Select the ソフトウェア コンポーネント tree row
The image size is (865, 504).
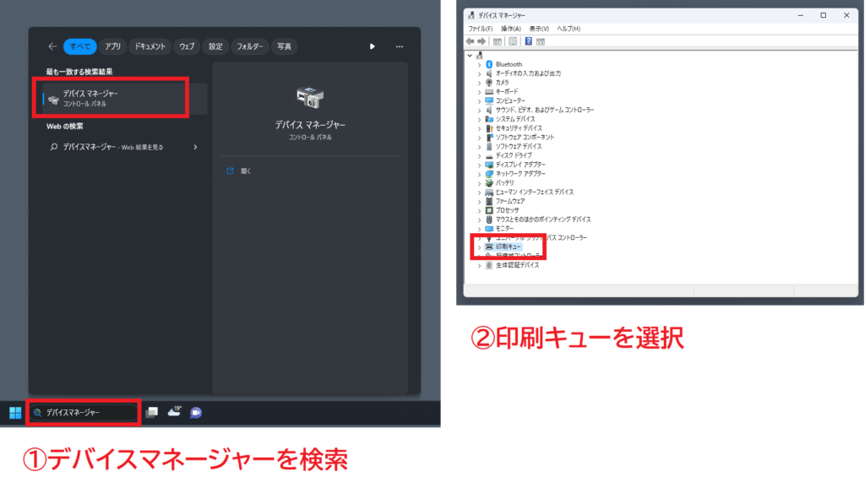[x=525, y=138]
